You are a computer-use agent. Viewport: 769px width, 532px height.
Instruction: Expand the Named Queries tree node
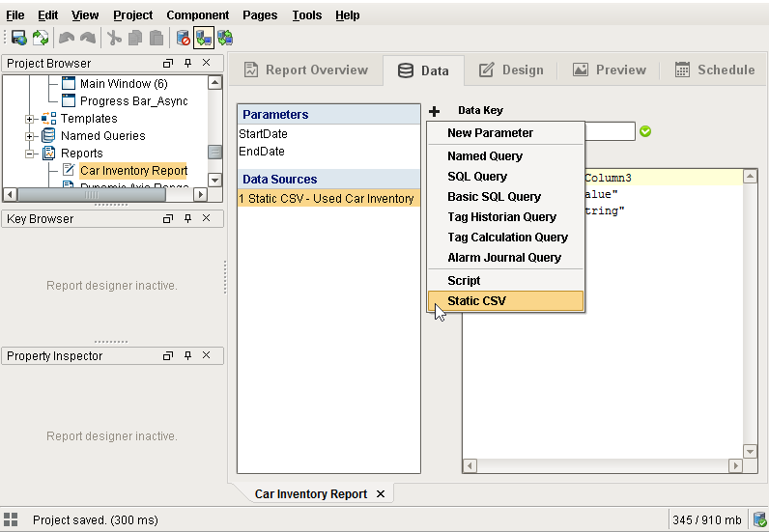pyautogui.click(x=29, y=136)
